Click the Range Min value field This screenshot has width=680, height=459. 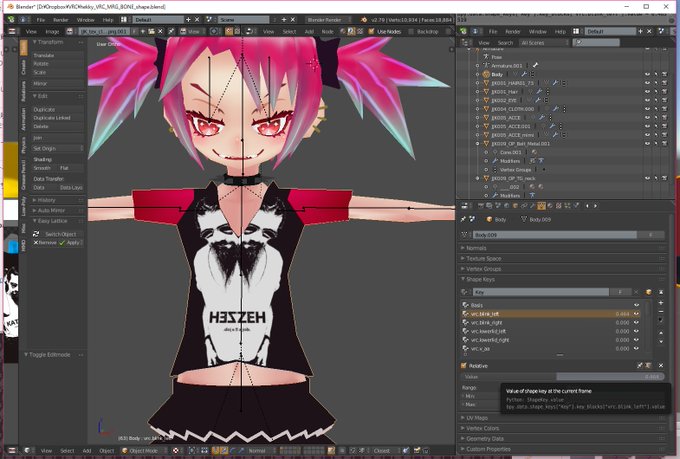[481, 396]
